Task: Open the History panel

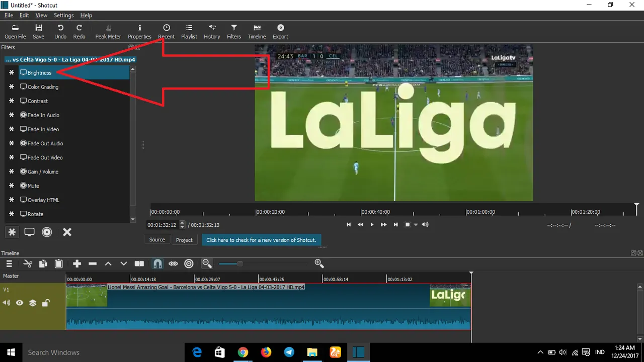Action: [x=212, y=32]
